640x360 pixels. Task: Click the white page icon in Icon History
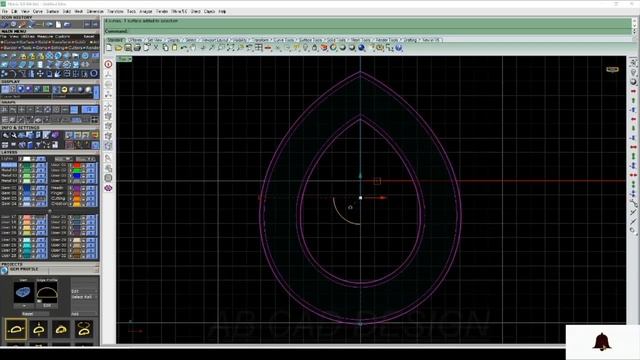coord(58,24)
